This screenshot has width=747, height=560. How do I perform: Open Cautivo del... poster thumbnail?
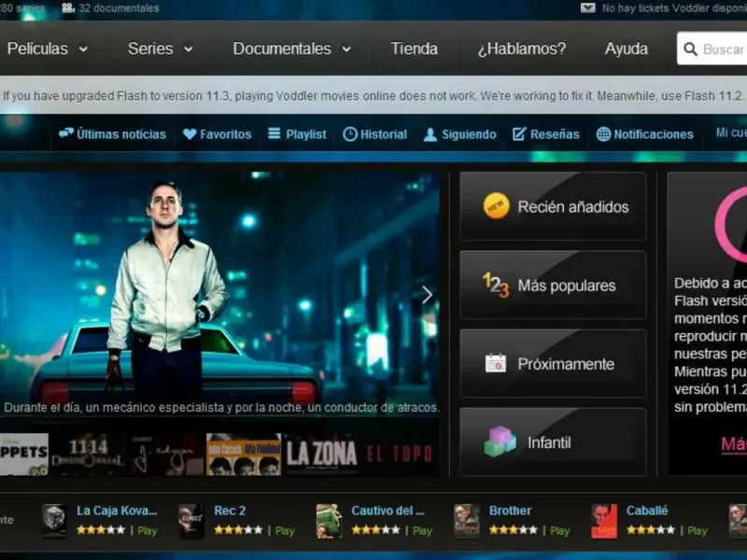pos(329,521)
